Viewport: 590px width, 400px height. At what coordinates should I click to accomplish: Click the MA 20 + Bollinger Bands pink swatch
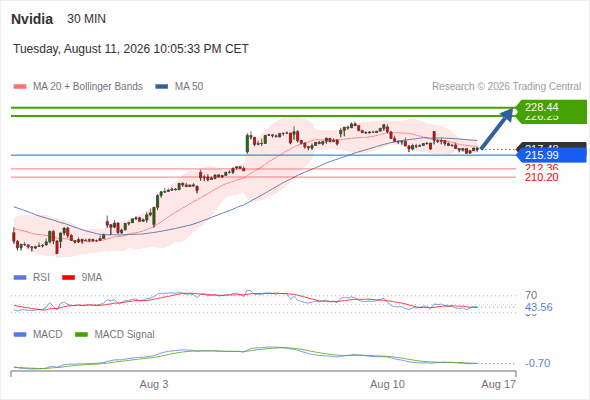[20, 87]
